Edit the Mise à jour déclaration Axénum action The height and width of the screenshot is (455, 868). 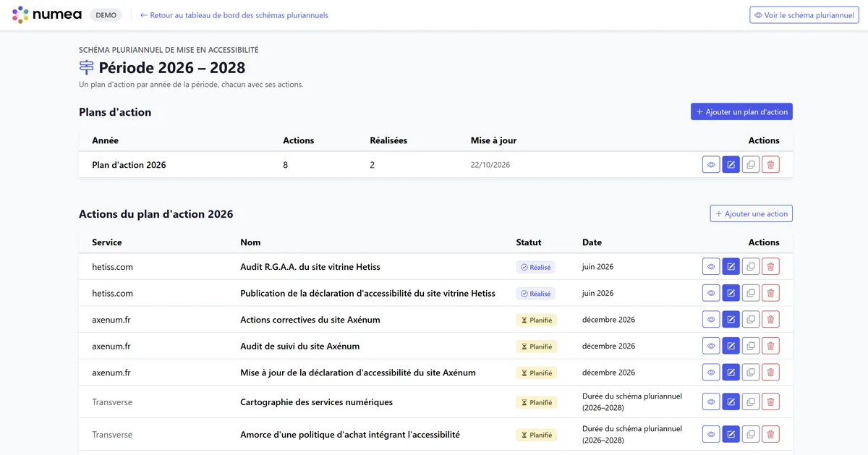tap(731, 373)
